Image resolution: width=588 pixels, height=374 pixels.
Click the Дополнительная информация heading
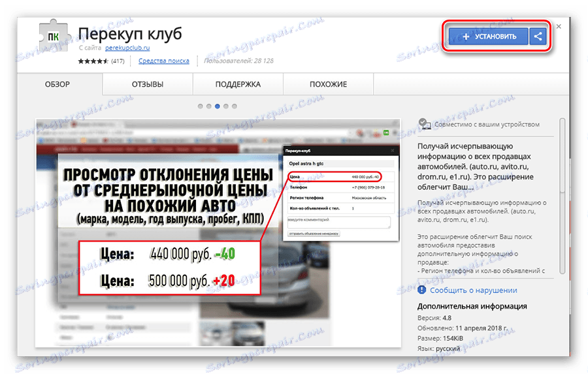[x=472, y=306]
